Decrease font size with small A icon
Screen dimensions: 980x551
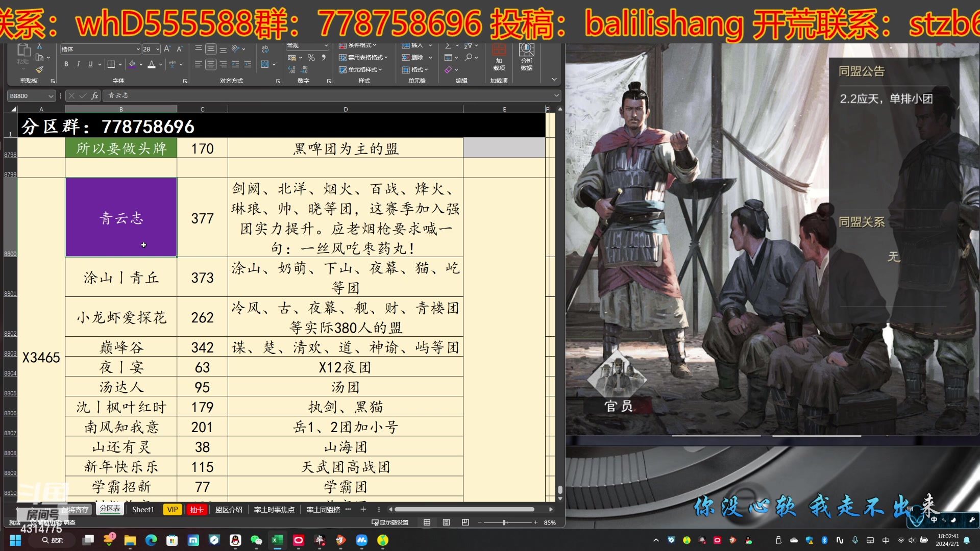point(179,49)
